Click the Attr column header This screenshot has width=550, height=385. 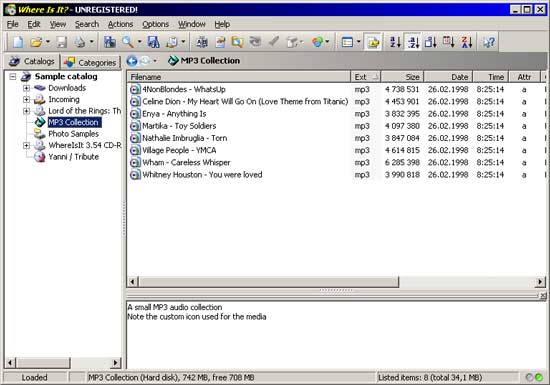524,77
